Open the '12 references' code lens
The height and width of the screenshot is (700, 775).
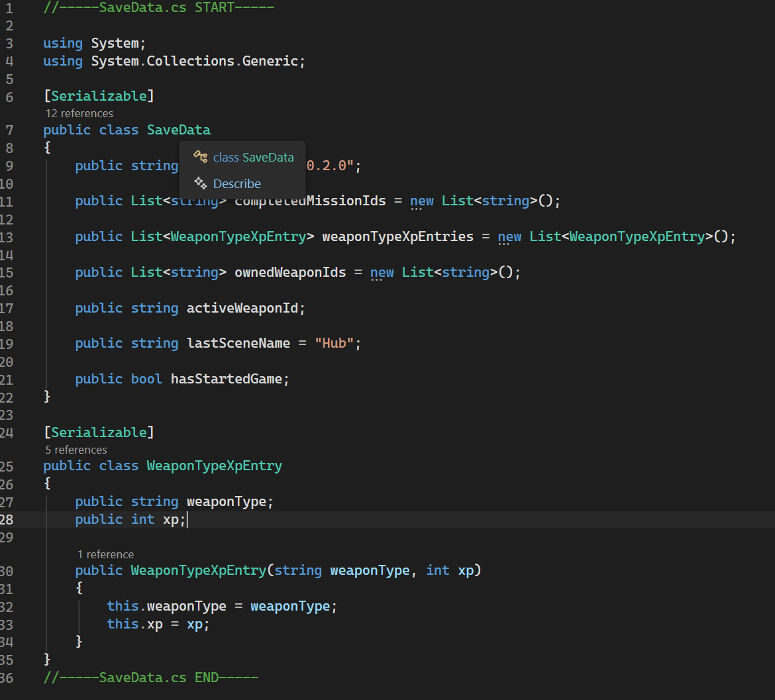pos(79,114)
